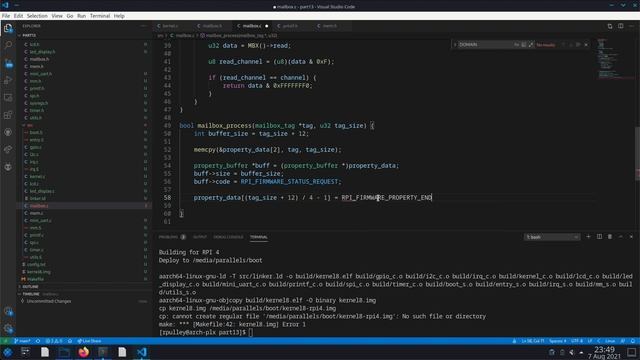The width and height of the screenshot is (640, 360).
Task: Go to previous find match
Action: click(x=564, y=44)
